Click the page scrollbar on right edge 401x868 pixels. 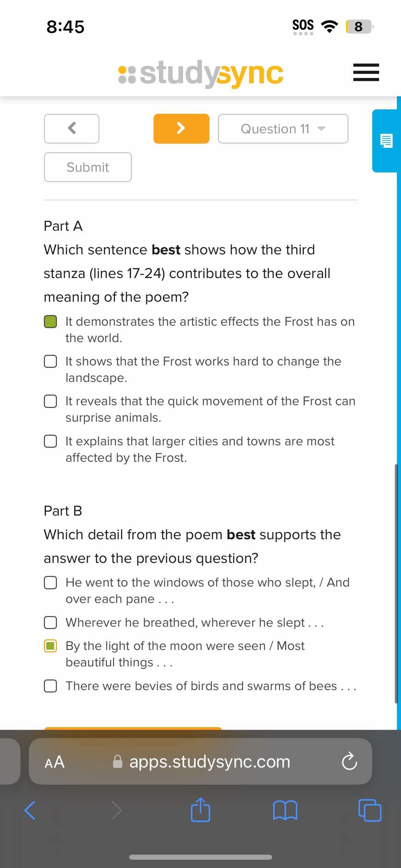point(396,583)
